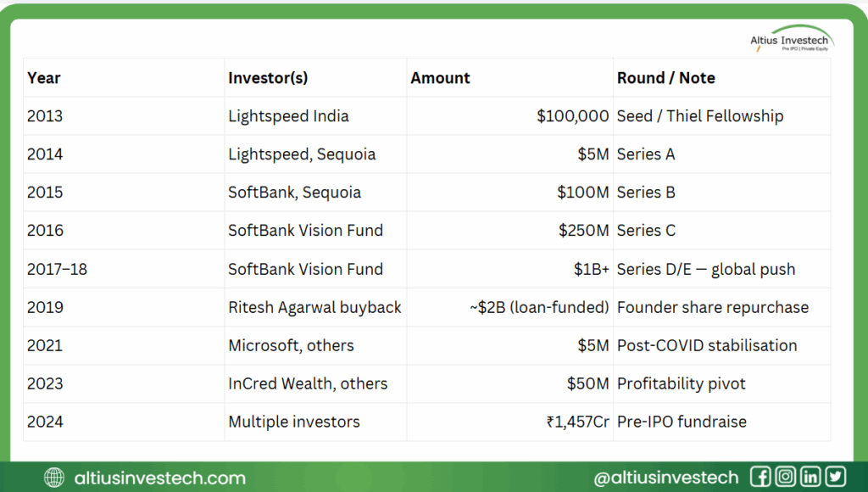Select the Investor(s) column header
Viewport: 868px width, 492px height.
tap(268, 78)
